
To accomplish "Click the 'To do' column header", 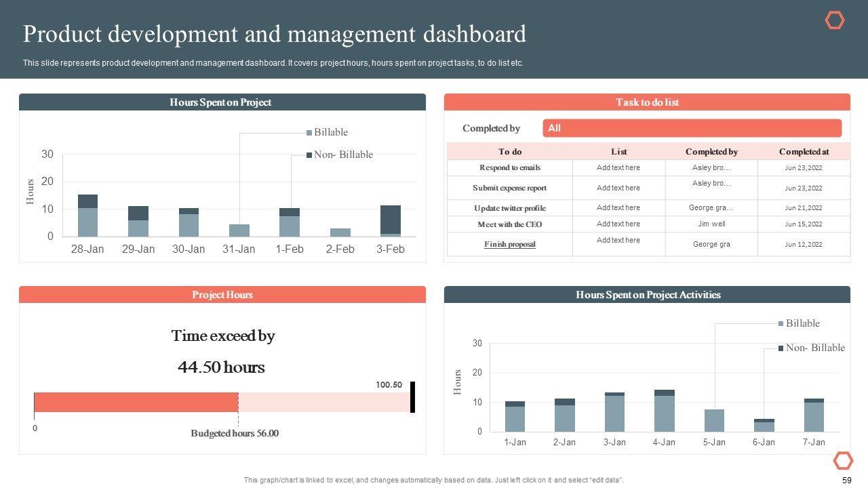I will coord(510,152).
